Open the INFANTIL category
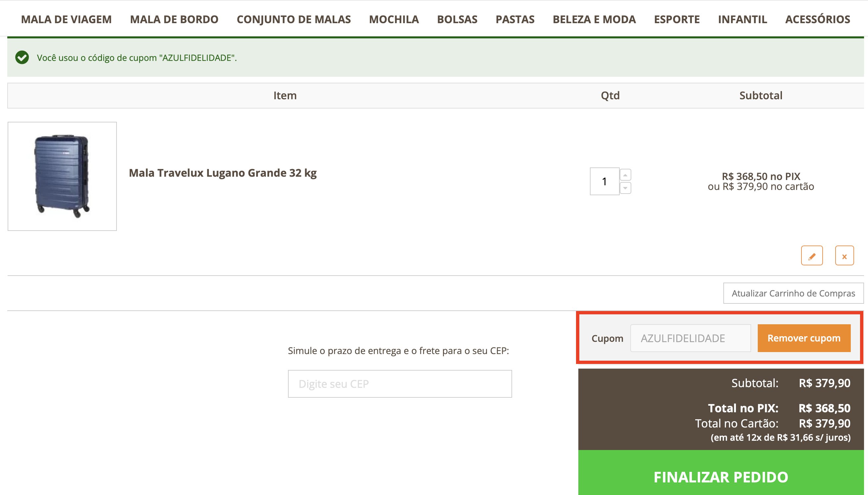868x495 pixels. click(743, 20)
